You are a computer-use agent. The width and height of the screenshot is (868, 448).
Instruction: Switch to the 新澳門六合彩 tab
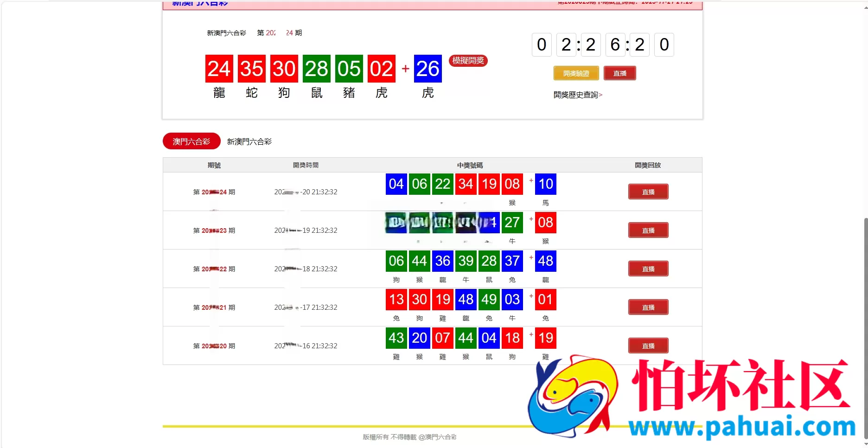coord(249,141)
